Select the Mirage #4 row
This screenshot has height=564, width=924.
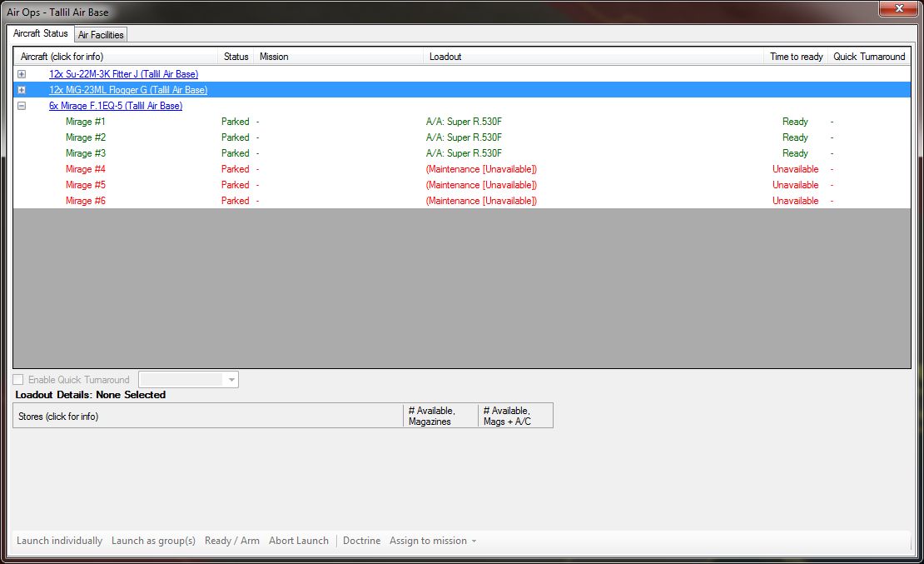pyautogui.click(x=462, y=170)
